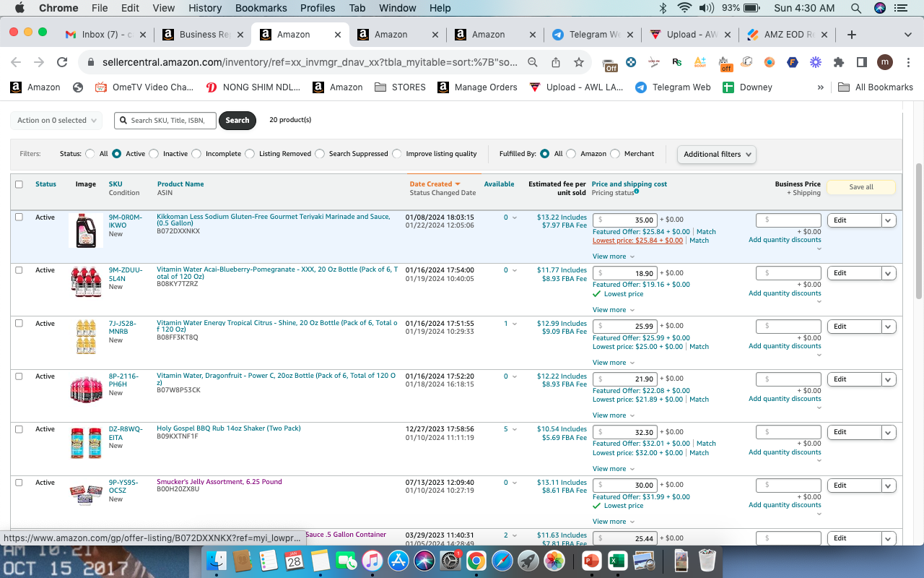Open PowerPoint from the Dock
924x578 pixels.
coord(591,561)
